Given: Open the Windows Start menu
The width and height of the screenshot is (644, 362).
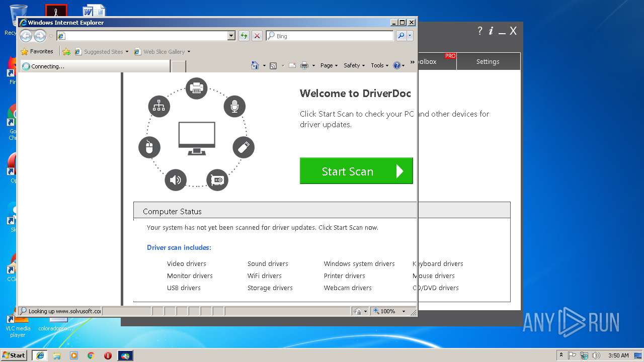Looking at the screenshot, I should (x=14, y=355).
